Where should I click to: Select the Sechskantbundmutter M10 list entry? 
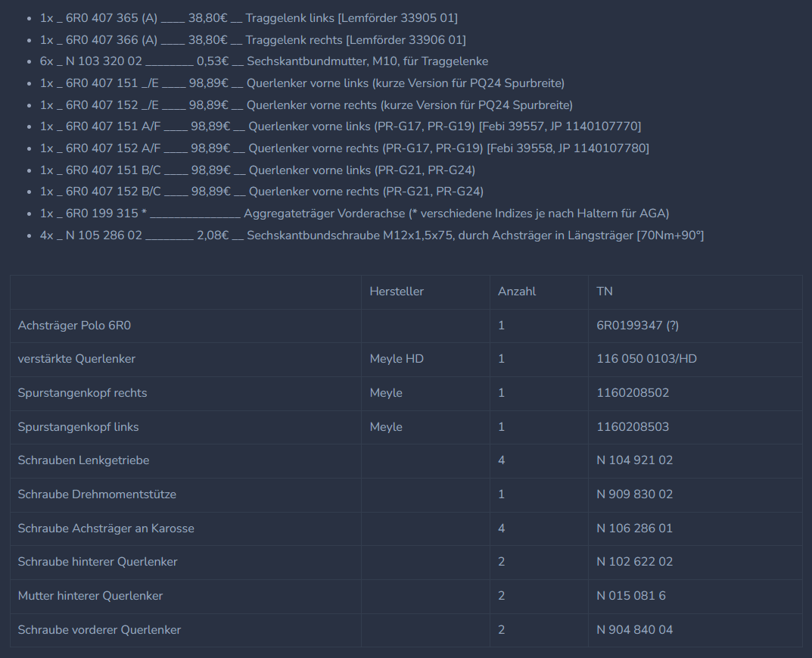264,61
